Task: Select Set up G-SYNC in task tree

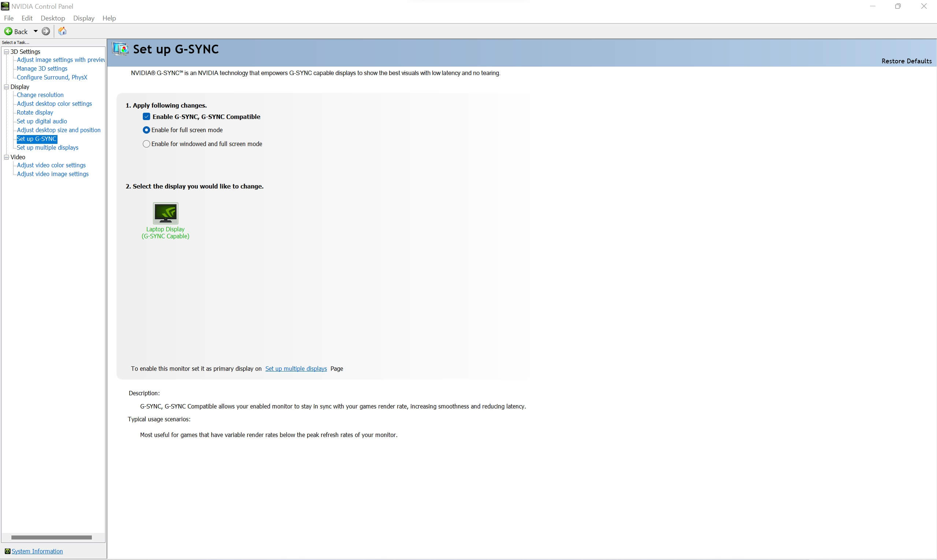Action: (37, 139)
